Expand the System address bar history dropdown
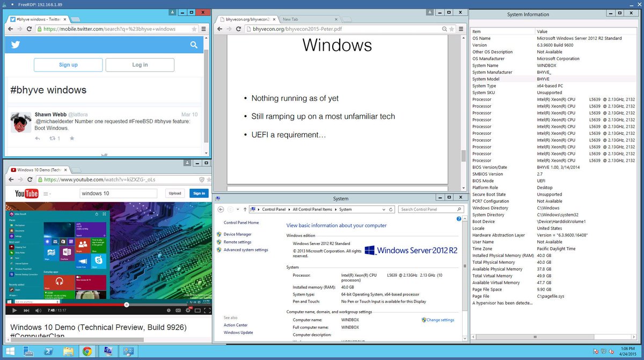The width and height of the screenshot is (644, 360). point(385,209)
